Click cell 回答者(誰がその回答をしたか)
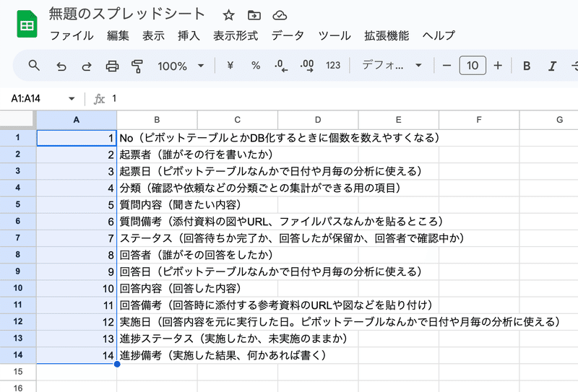Image resolution: width=578 pixels, height=392 pixels. point(157,255)
